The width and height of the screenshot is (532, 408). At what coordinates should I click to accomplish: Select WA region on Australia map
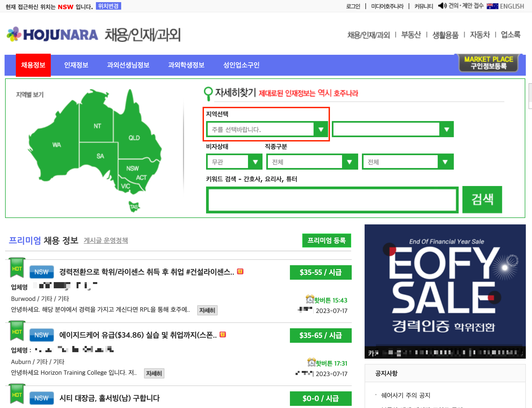(x=57, y=145)
